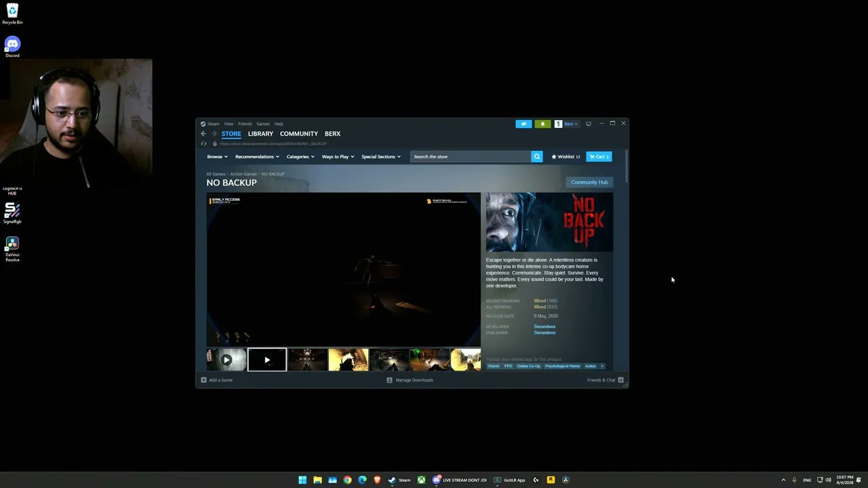Open the Friends menu
Image resolution: width=868 pixels, height=488 pixels.
point(245,124)
